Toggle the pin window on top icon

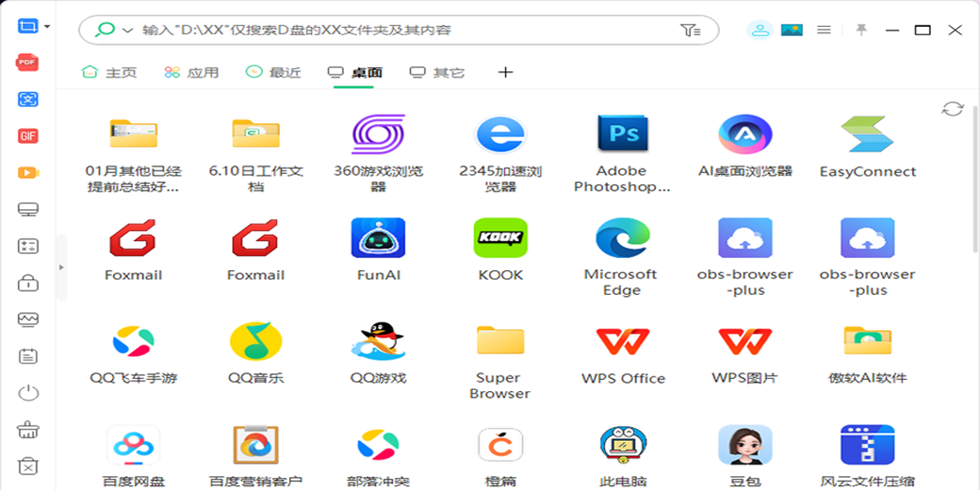point(861,30)
